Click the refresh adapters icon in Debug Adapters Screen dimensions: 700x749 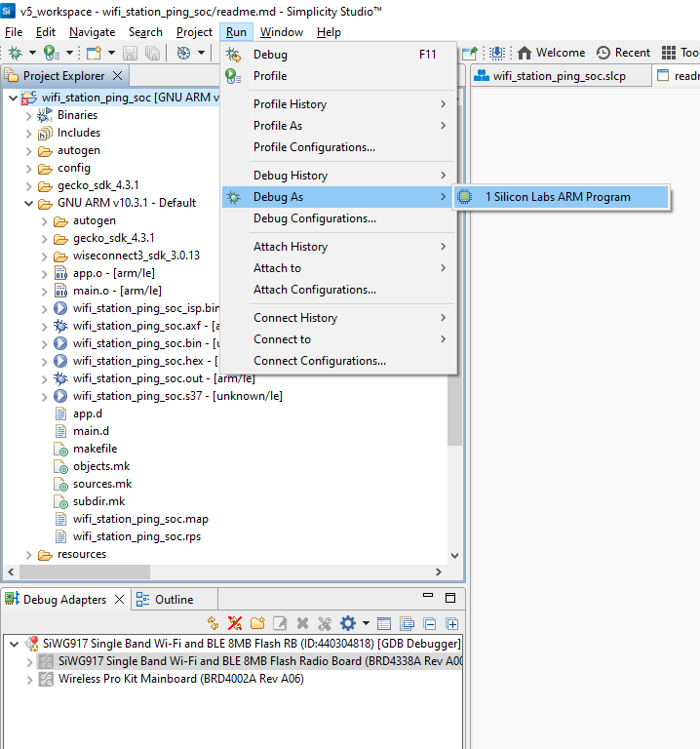(214, 623)
